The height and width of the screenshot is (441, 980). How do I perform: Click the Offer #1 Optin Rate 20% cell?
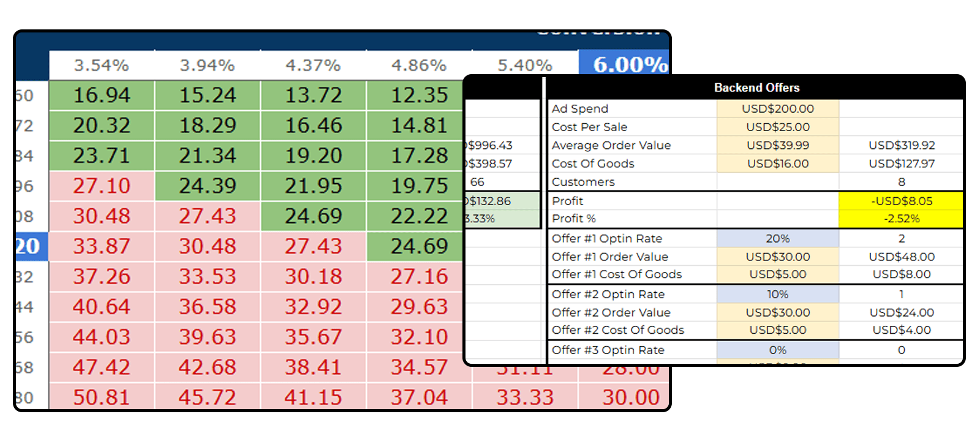[778, 238]
